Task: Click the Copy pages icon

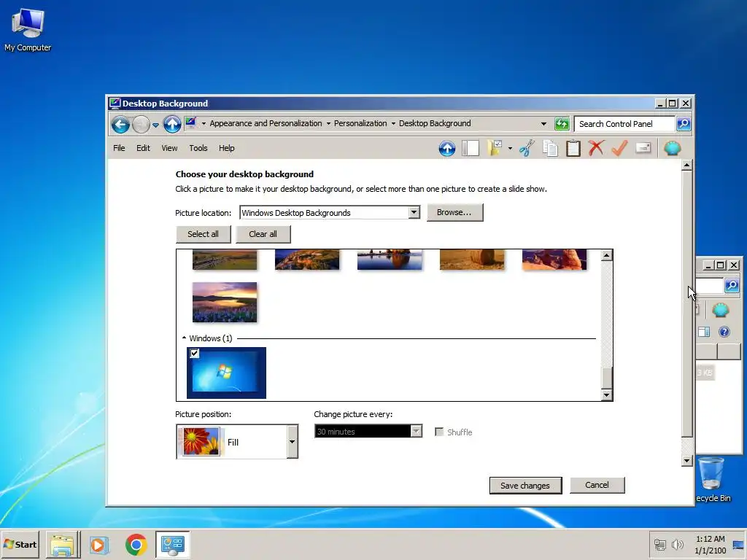Action: point(550,148)
